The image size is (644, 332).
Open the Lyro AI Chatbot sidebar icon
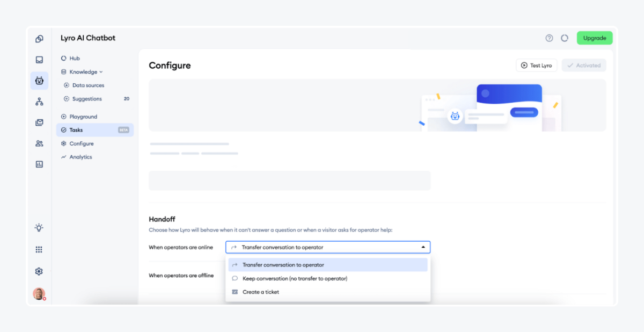(x=39, y=80)
